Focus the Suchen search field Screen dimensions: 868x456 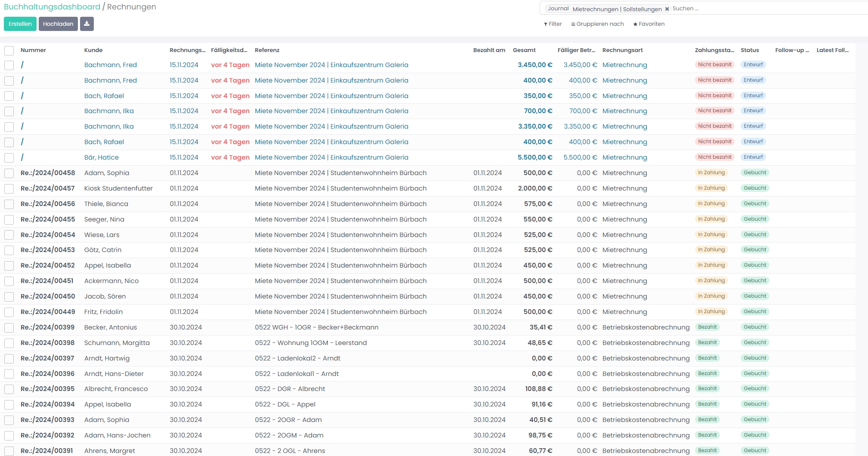click(x=766, y=9)
